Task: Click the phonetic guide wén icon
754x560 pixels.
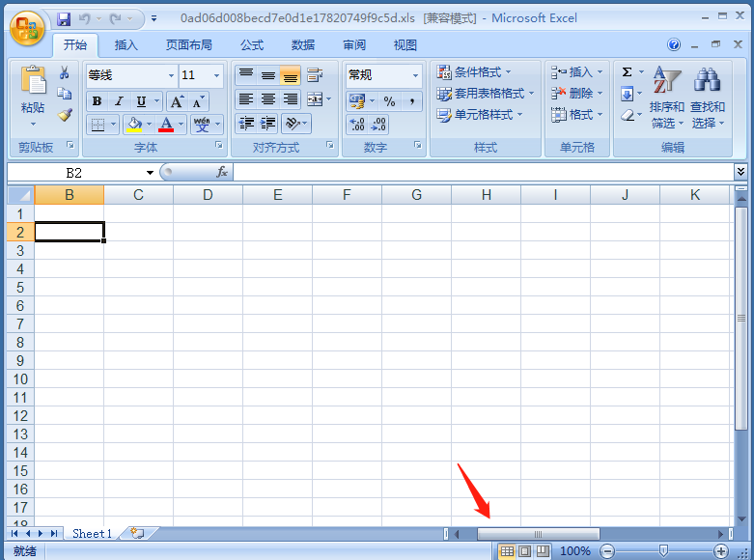Action: [x=202, y=125]
